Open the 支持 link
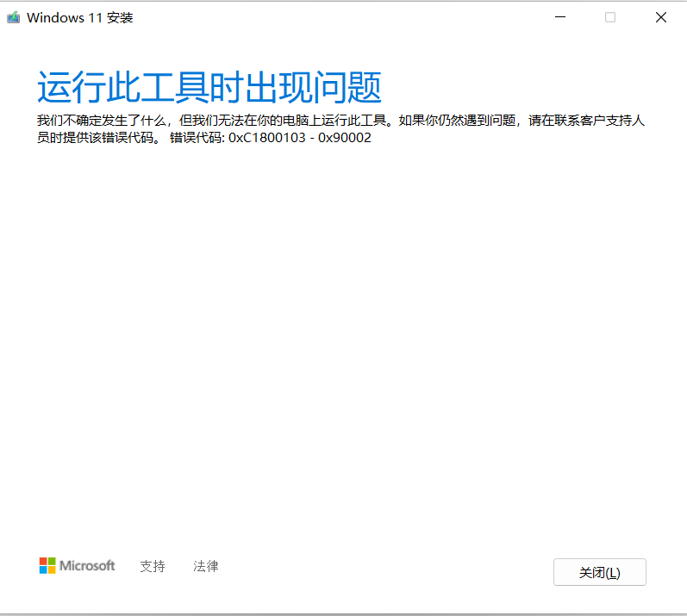The width and height of the screenshot is (687, 616). 153,566
